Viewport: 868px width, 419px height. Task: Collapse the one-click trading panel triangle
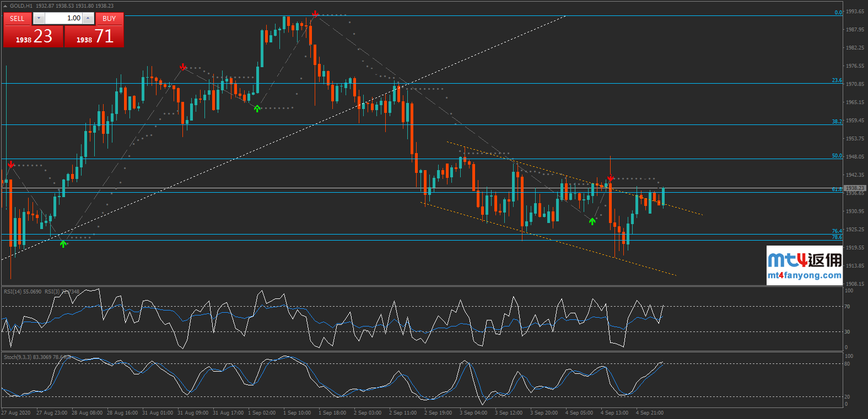pos(5,6)
